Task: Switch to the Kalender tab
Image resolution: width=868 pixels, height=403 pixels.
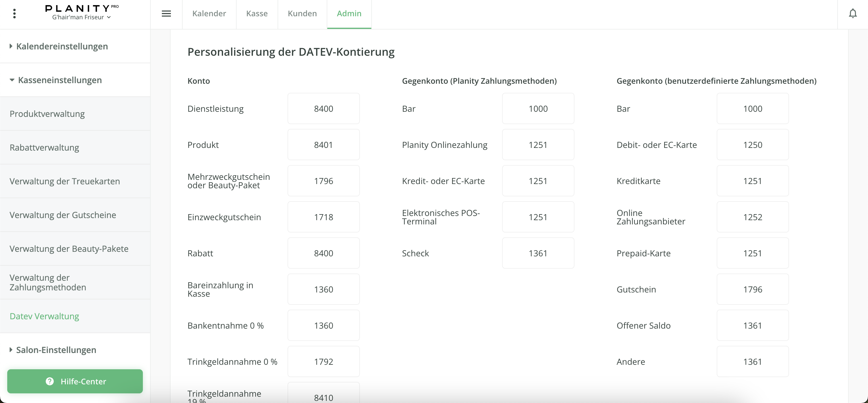Action: (209, 14)
